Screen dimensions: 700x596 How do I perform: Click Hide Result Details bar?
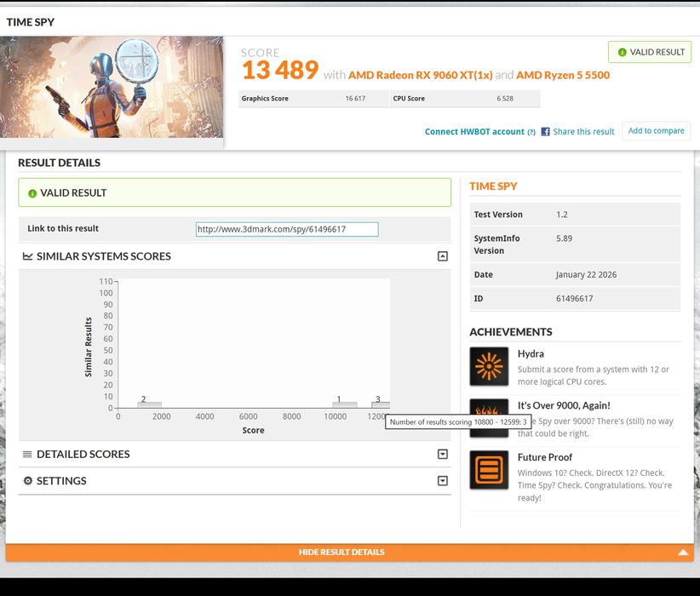coord(349,553)
